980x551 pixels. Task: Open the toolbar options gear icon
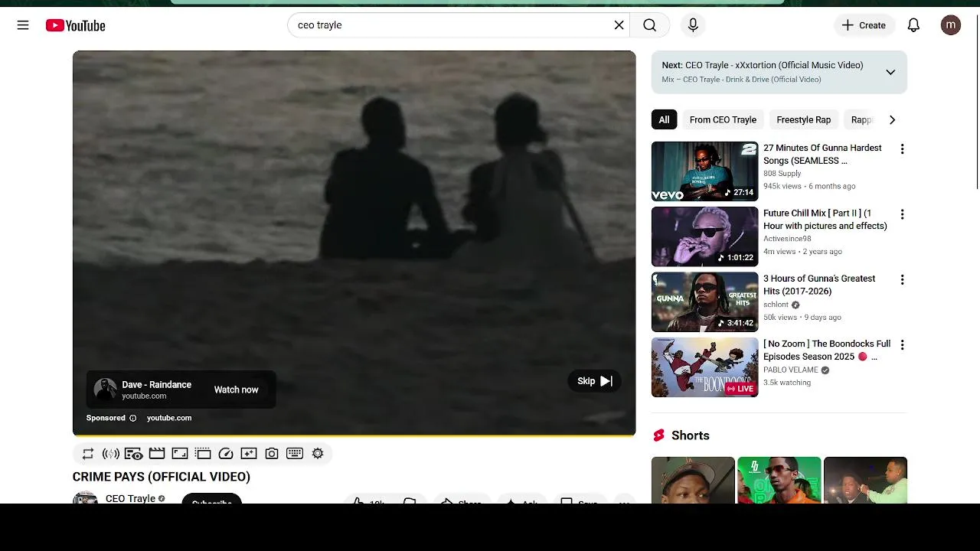[x=318, y=454]
